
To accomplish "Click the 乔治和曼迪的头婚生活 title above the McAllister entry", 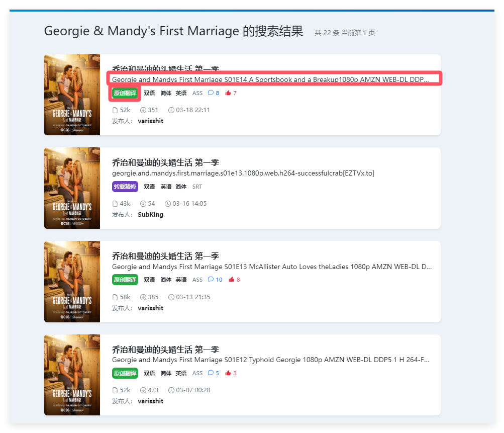I will [x=165, y=256].
